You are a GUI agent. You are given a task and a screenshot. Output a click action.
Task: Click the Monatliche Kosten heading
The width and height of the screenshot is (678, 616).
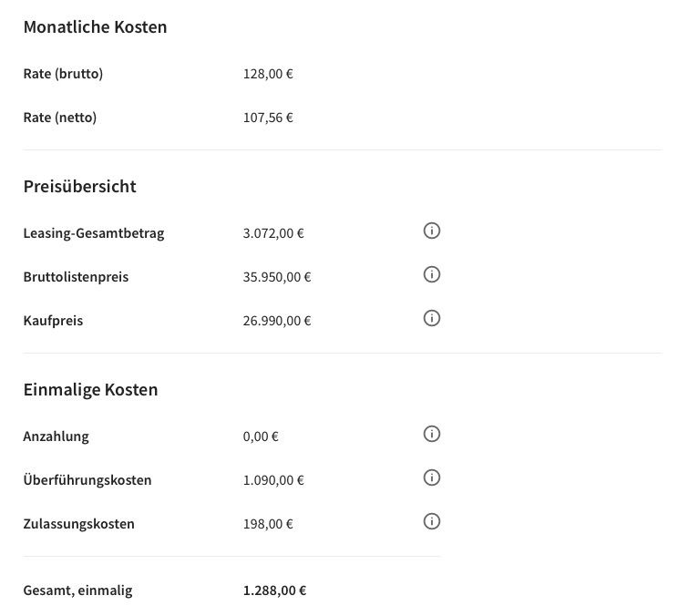tap(95, 27)
